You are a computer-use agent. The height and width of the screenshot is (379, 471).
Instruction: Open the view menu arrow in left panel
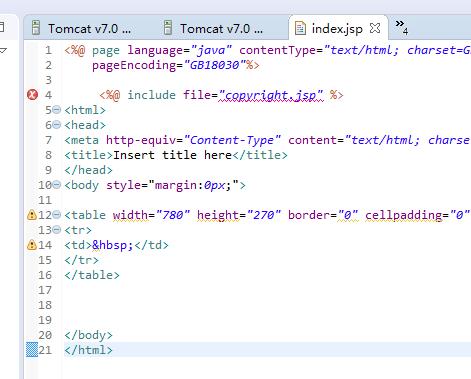pos(3,51)
